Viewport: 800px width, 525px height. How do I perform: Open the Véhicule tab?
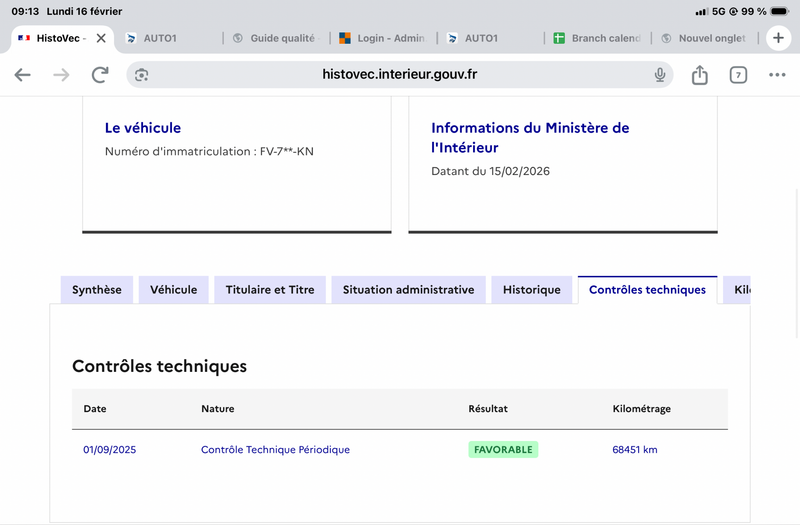[174, 290]
